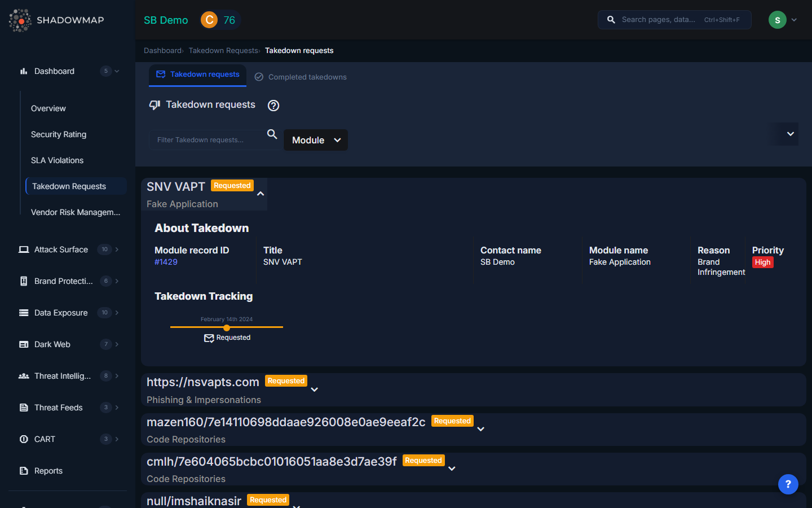Open the help icon beside Takedown requests heading
The image size is (812, 508).
click(273, 106)
